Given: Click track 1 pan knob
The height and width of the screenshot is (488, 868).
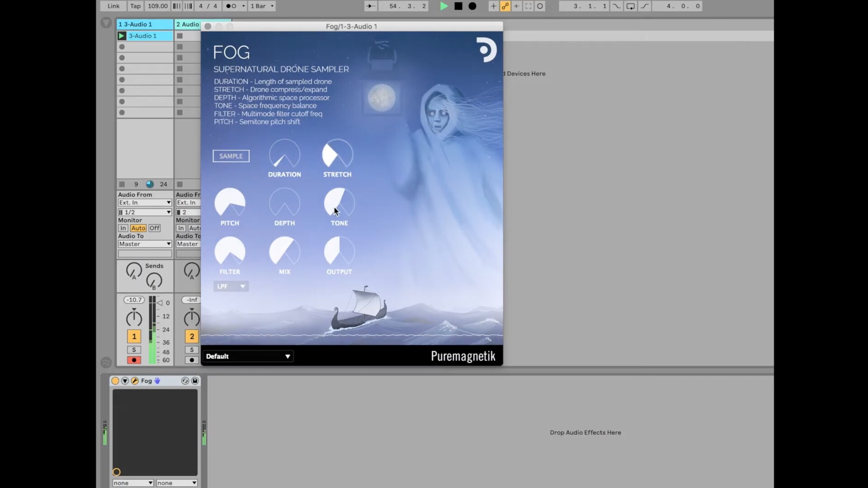Looking at the screenshot, I should [x=134, y=318].
